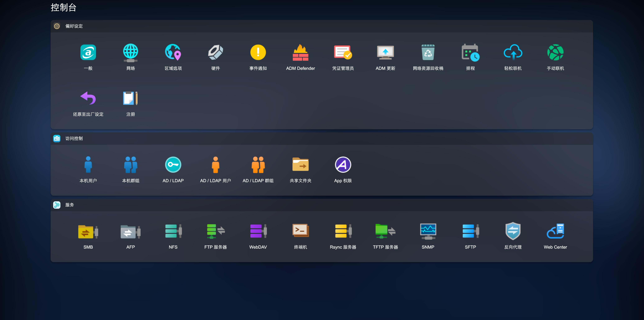Open 终端机 terminal icon
Image resolution: width=644 pixels, height=320 pixels.
tap(300, 231)
